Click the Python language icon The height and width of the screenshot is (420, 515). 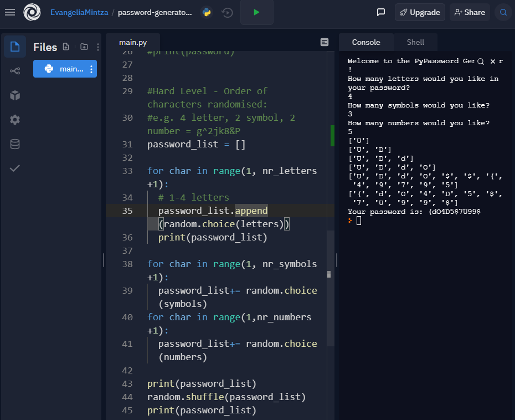click(x=207, y=13)
